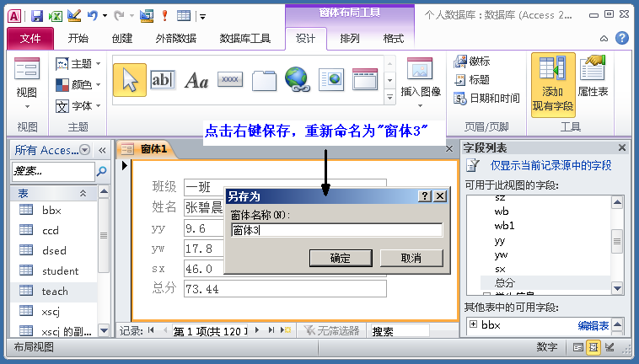This screenshot has height=364, width=639.
Task: Go to next record arrow
Action: coord(257,330)
